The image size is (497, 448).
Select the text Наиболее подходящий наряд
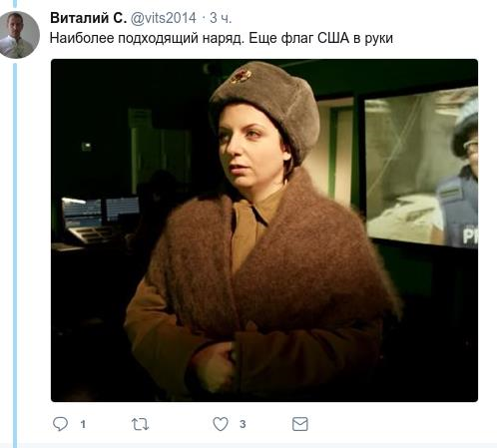click(x=147, y=38)
